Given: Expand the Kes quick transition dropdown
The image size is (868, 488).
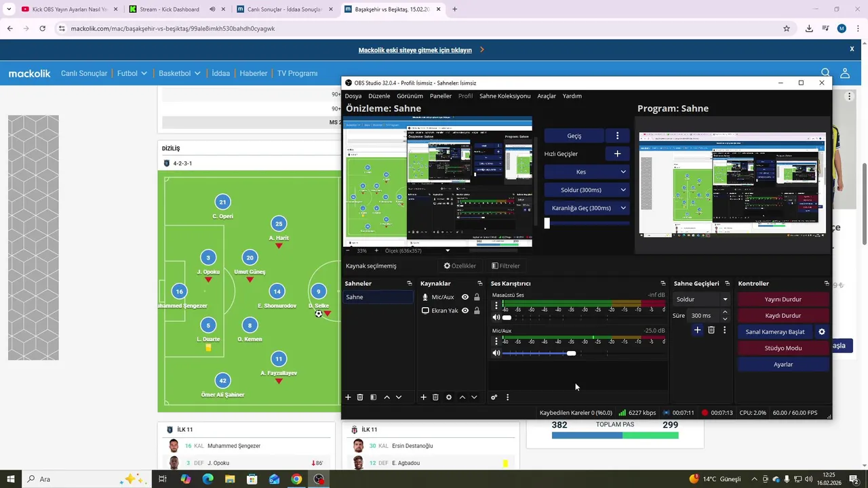Looking at the screenshot, I should point(624,172).
